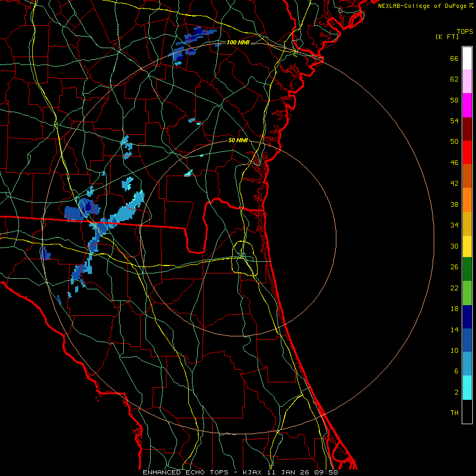
Task: Select the "34" legend label
Action: point(454,225)
